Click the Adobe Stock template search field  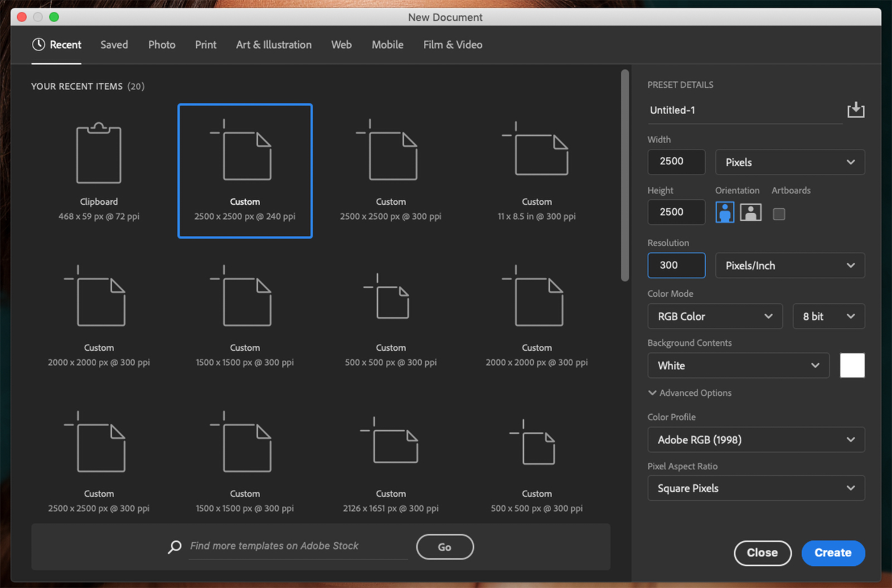pos(298,546)
